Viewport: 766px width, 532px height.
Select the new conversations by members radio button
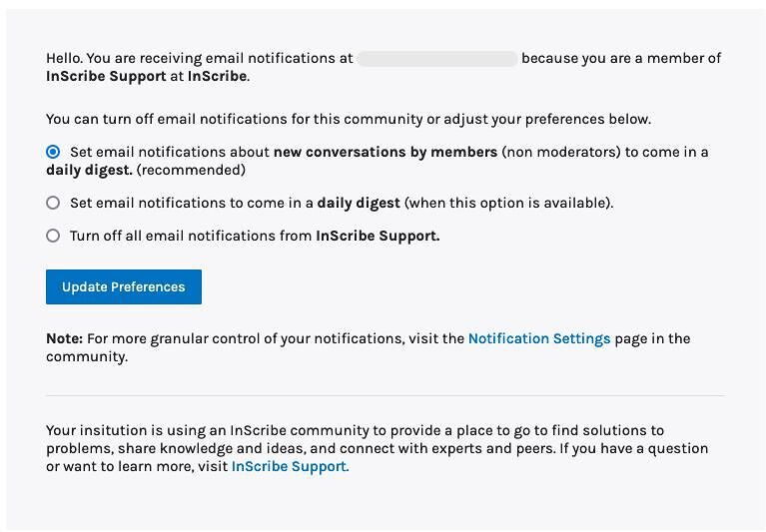pyautogui.click(x=53, y=152)
